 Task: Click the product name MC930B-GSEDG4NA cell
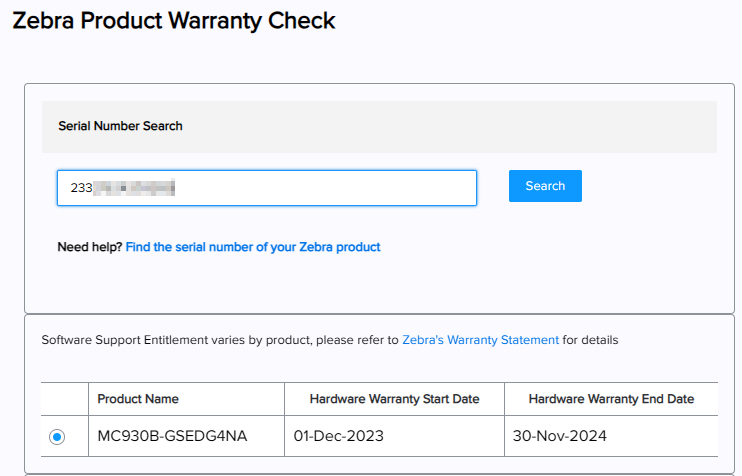(186, 436)
